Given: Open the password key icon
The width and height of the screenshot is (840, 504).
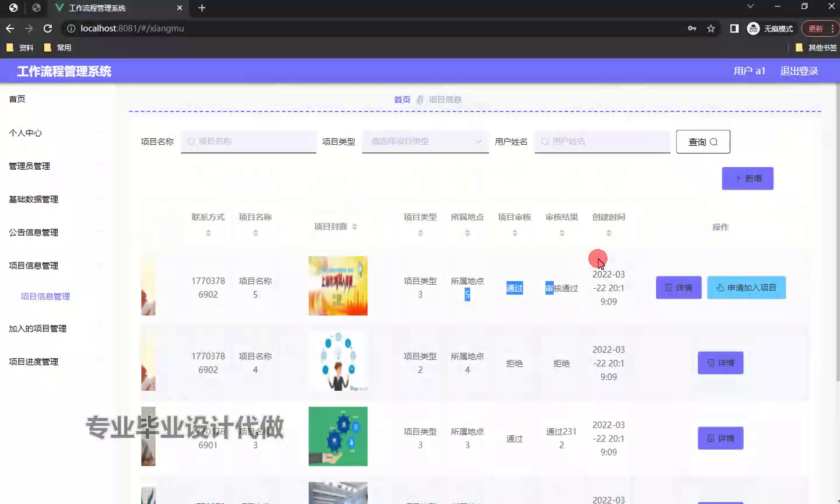Looking at the screenshot, I should [692, 29].
